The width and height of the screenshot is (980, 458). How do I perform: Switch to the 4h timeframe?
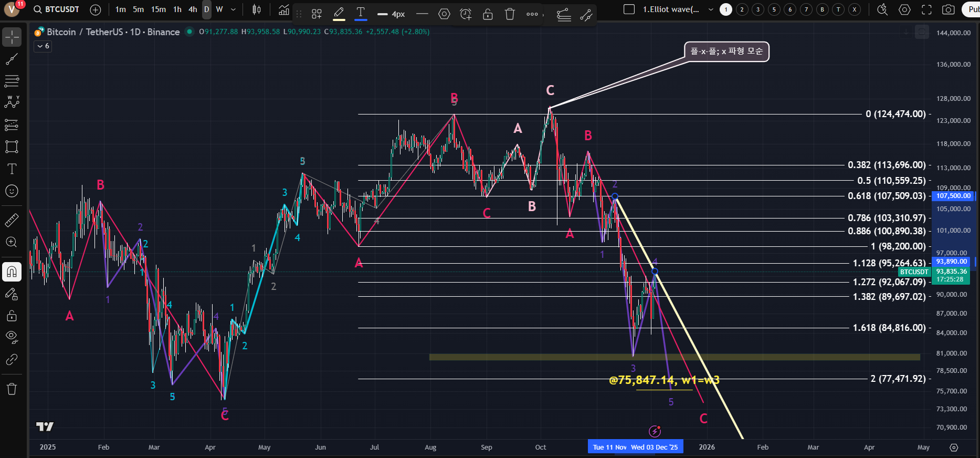(193, 9)
